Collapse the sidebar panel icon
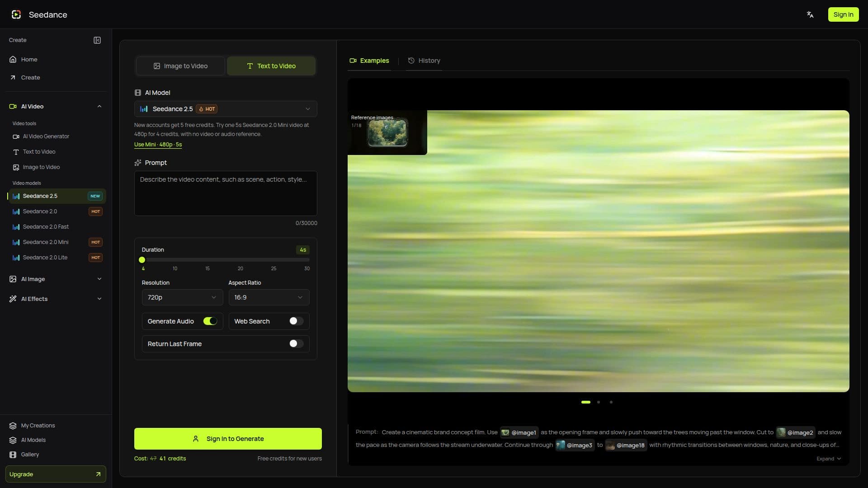 click(x=97, y=40)
